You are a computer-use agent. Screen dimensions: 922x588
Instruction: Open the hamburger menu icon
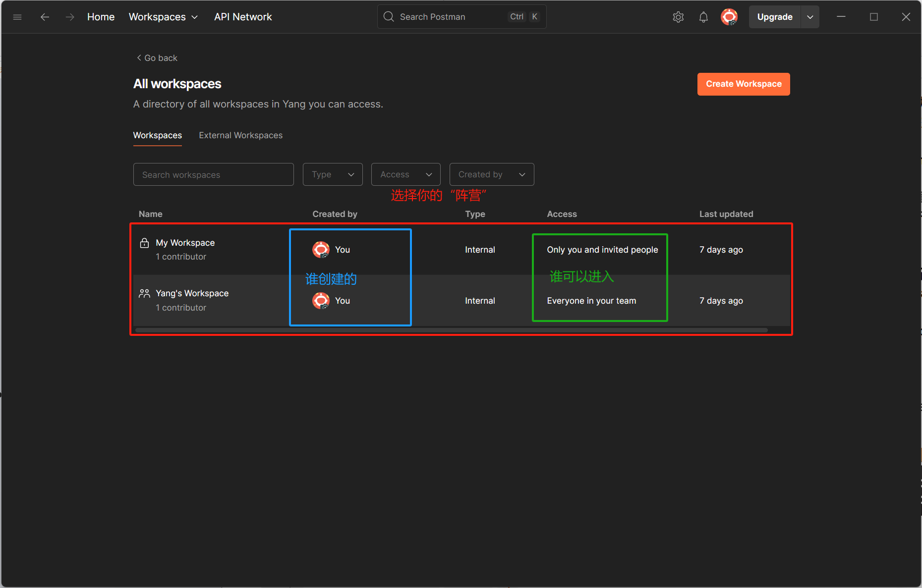pyautogui.click(x=17, y=17)
